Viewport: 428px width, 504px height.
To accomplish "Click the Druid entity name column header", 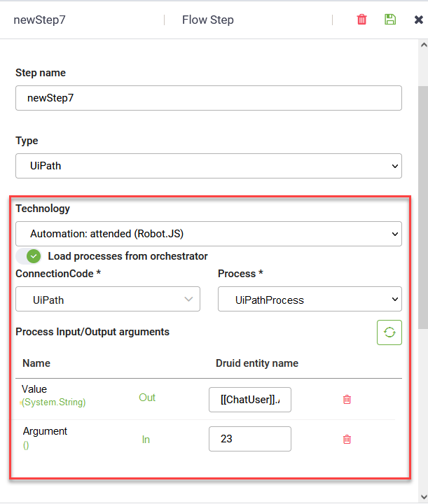I will (x=257, y=363).
